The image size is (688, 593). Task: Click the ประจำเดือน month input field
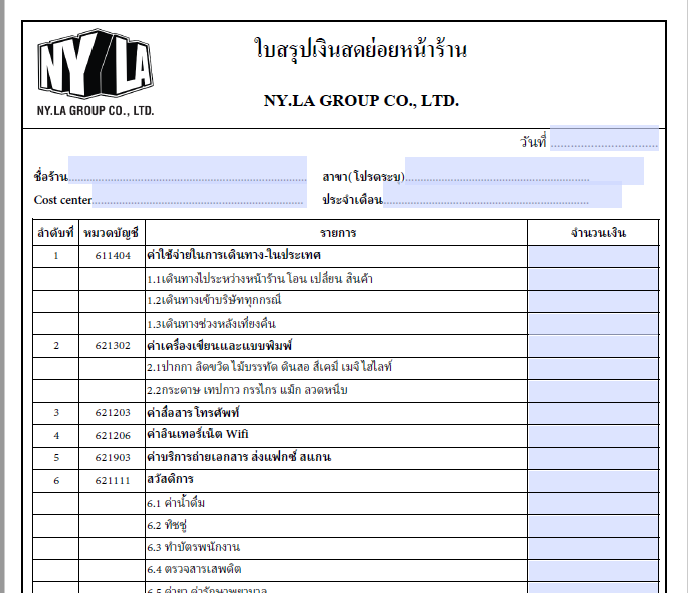point(502,194)
